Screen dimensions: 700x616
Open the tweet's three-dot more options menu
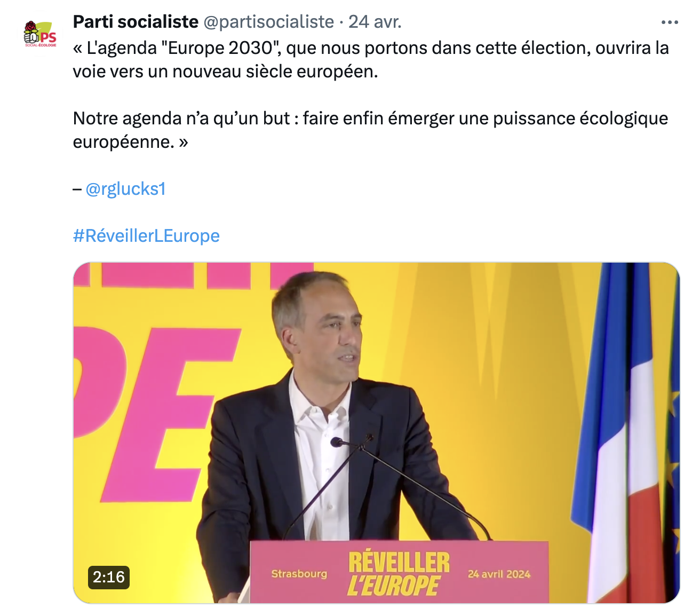click(x=669, y=22)
